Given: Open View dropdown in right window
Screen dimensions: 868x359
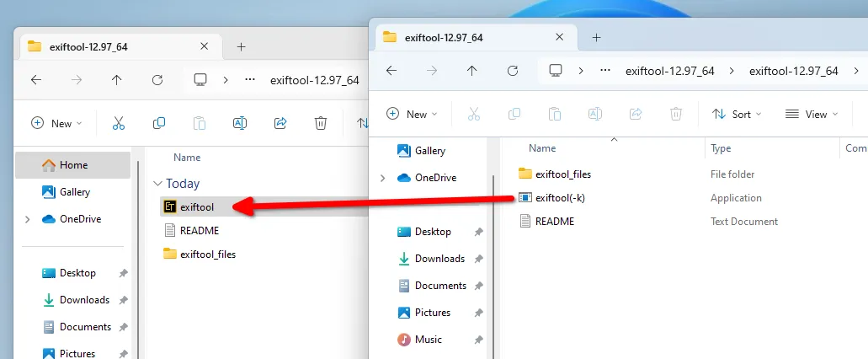Looking at the screenshot, I should coord(812,114).
